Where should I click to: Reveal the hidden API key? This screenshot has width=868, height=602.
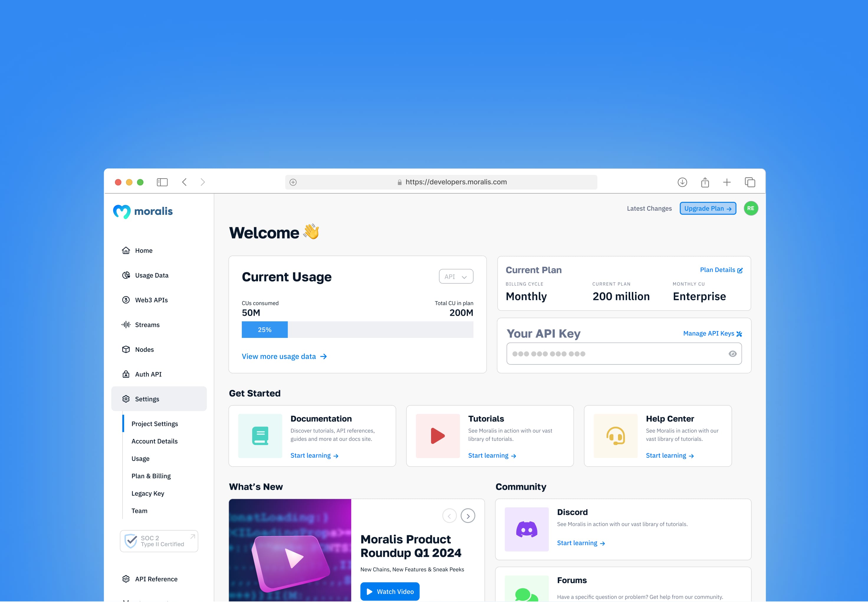tap(732, 354)
